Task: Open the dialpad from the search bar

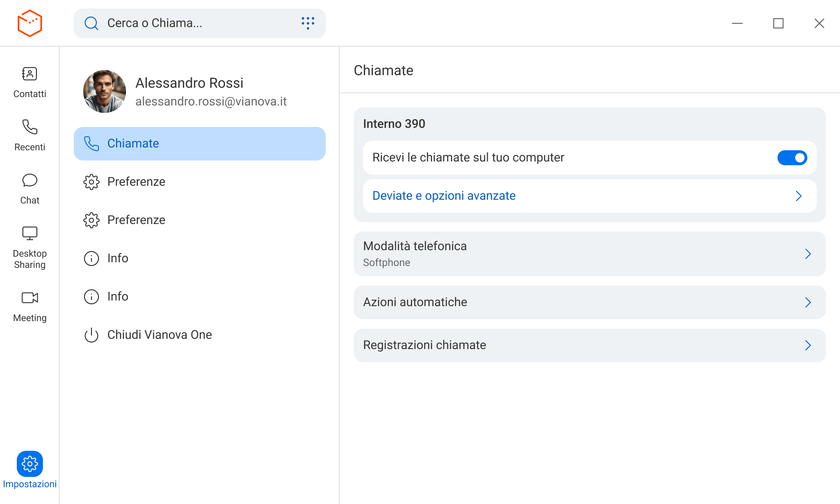Action: [308, 23]
